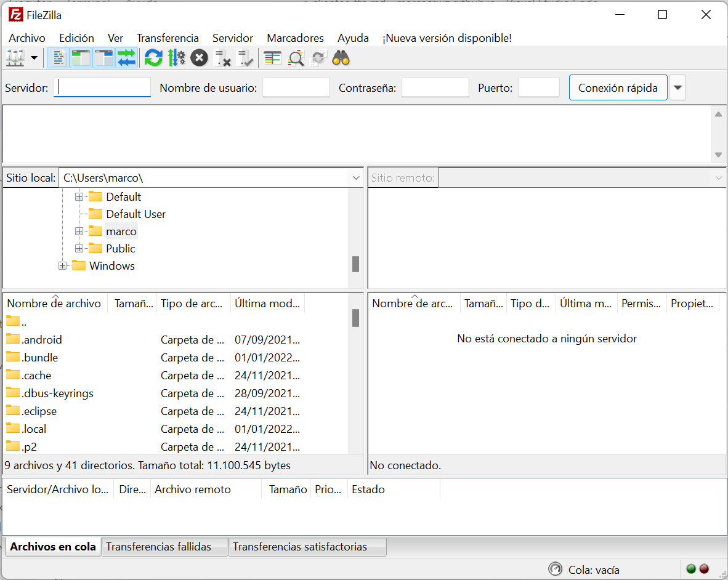
Task: Click the FileZilla logo in the title bar
Action: [x=16, y=15]
